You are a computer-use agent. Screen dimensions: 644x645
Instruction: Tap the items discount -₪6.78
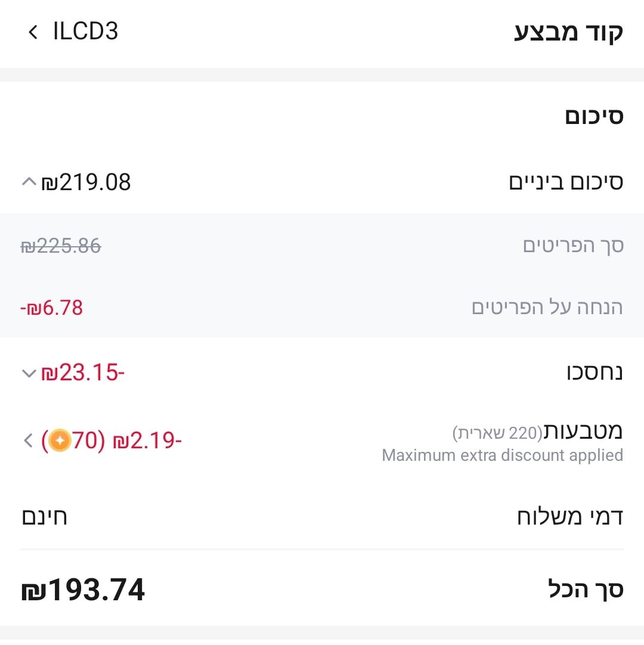coord(52,308)
